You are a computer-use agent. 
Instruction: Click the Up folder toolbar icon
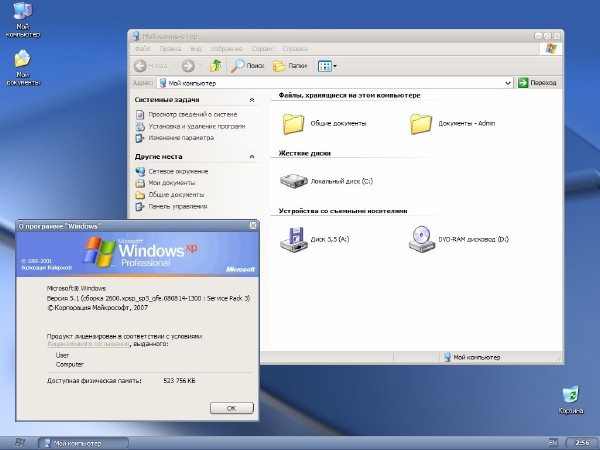tap(215, 66)
